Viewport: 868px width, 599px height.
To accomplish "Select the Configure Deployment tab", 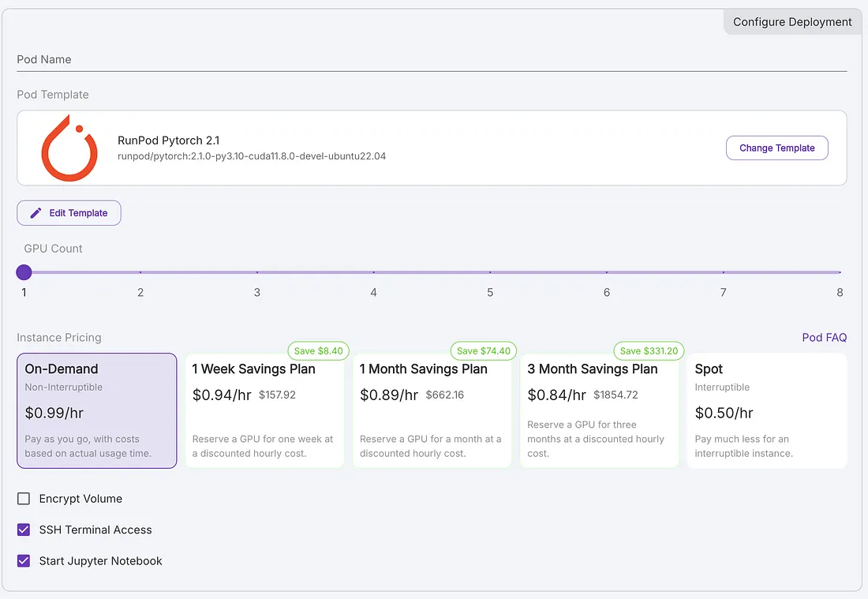I will pos(792,22).
